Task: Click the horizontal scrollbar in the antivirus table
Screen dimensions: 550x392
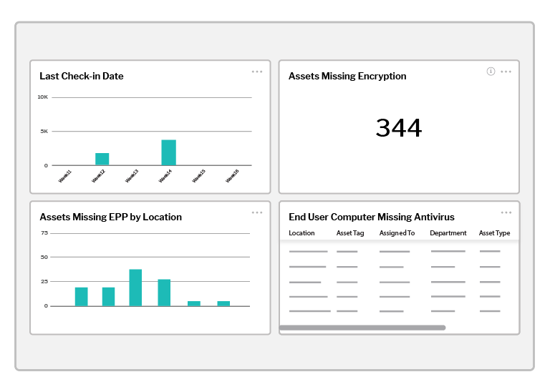Action: coord(362,328)
